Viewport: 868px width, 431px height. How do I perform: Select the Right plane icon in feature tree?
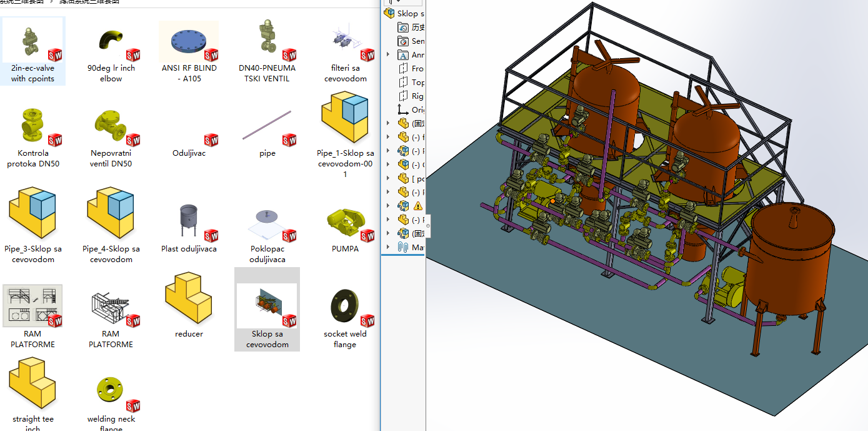point(403,96)
